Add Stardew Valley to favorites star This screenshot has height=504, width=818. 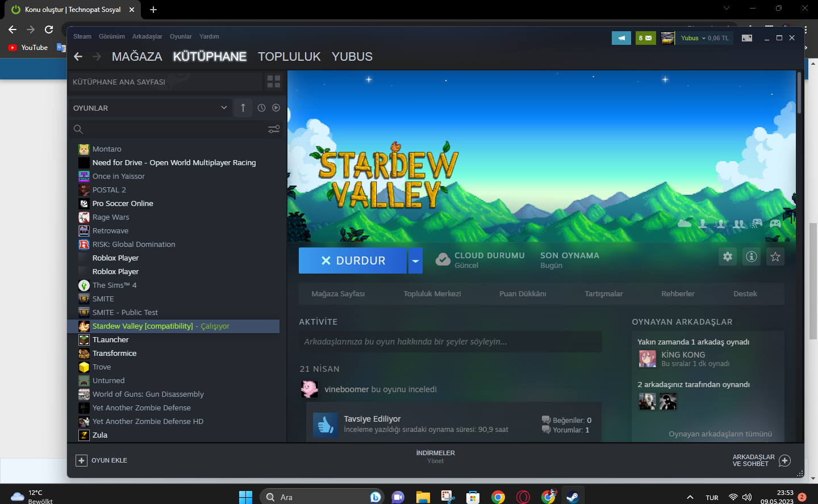point(775,257)
